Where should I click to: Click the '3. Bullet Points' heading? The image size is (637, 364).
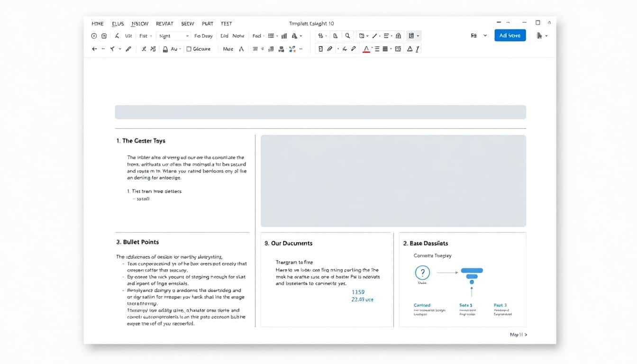pyautogui.click(x=137, y=242)
